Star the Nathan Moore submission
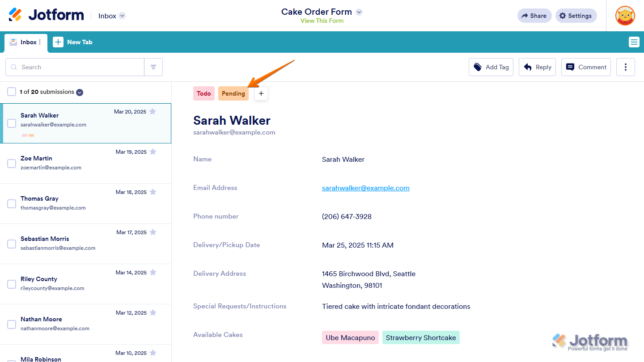The image size is (644, 362). [x=153, y=312]
